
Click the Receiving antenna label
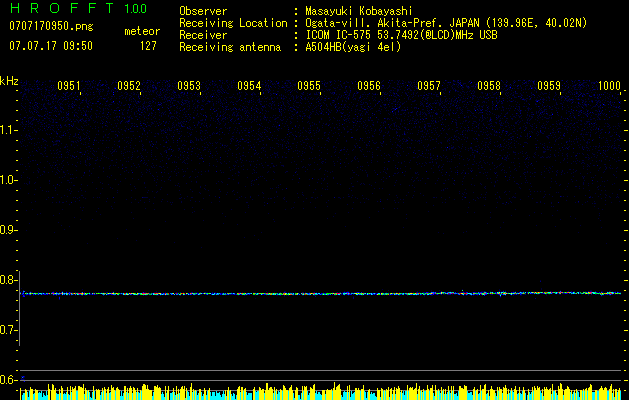(230, 47)
